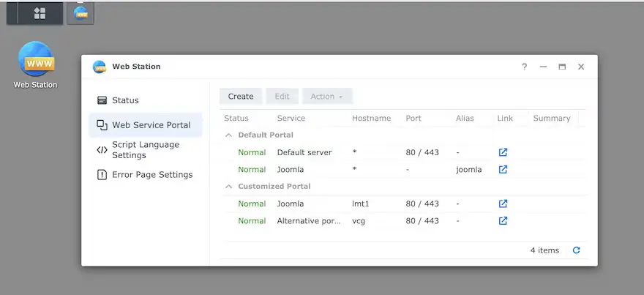The height and width of the screenshot is (295, 644).
Task: Open the vcg portal external link icon
Action: (503, 220)
